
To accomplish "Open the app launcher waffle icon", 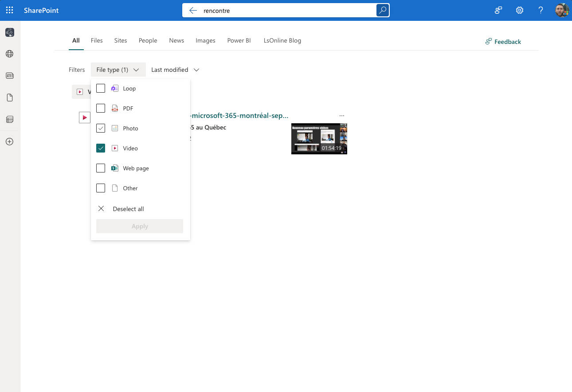I will 9,10.
